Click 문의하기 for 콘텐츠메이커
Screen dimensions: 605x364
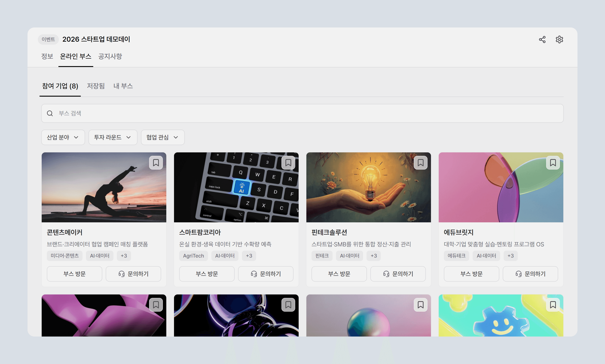click(x=133, y=274)
